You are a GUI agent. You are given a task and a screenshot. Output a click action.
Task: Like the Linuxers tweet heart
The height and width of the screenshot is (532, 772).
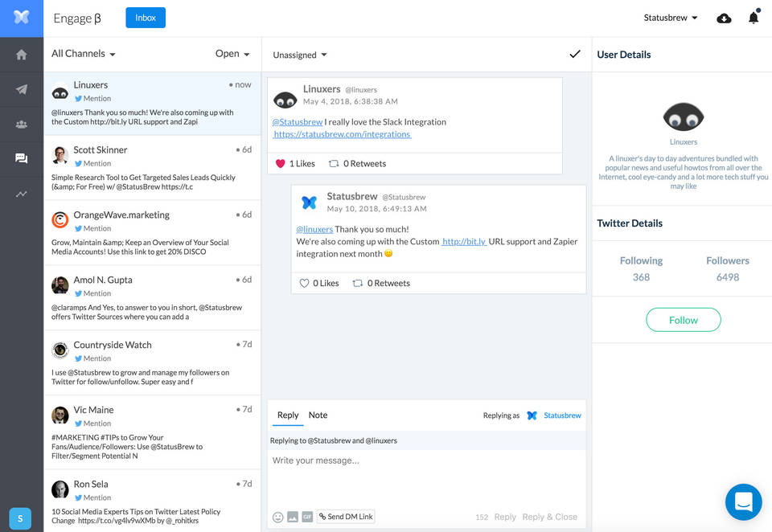pos(281,164)
